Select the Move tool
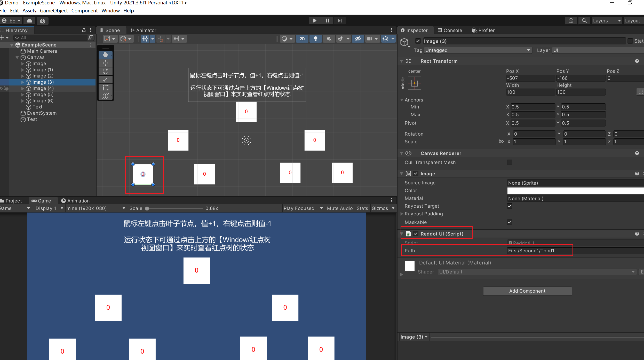This screenshot has height=360, width=644. point(106,63)
